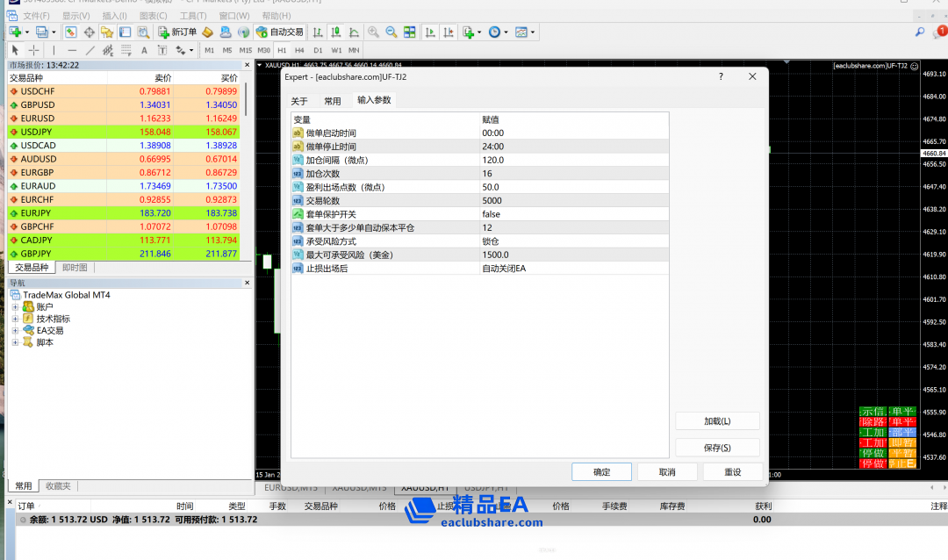Click the New Order toolbar button
This screenshot has height=560, width=948.
tap(177, 32)
